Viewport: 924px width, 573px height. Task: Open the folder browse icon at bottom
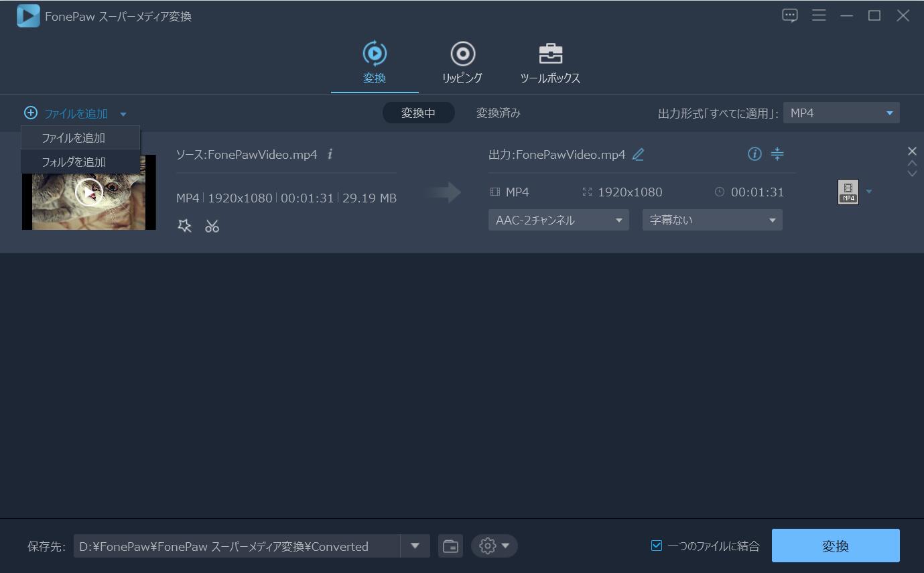[x=450, y=546]
